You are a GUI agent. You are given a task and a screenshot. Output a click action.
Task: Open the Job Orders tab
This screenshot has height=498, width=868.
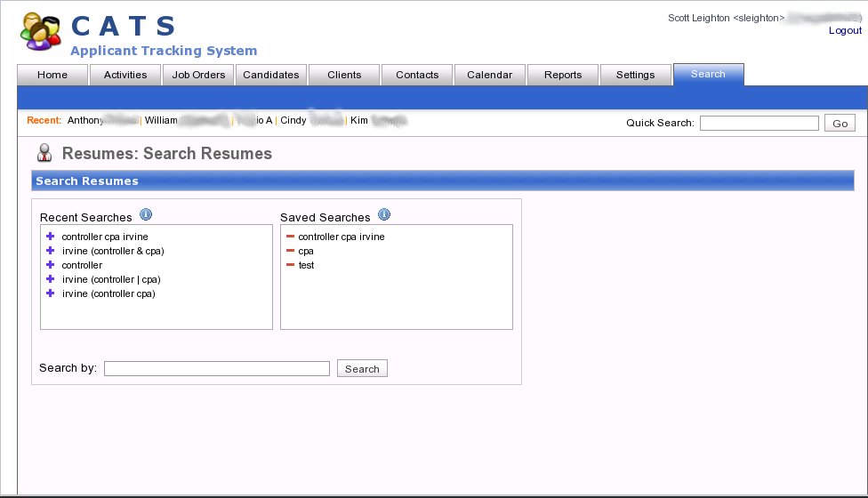coord(198,75)
